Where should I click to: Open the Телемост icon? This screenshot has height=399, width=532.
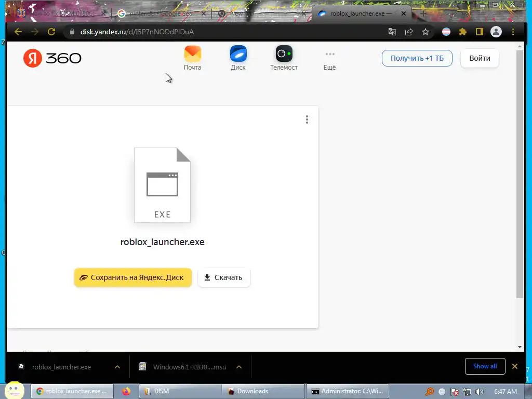click(x=284, y=58)
